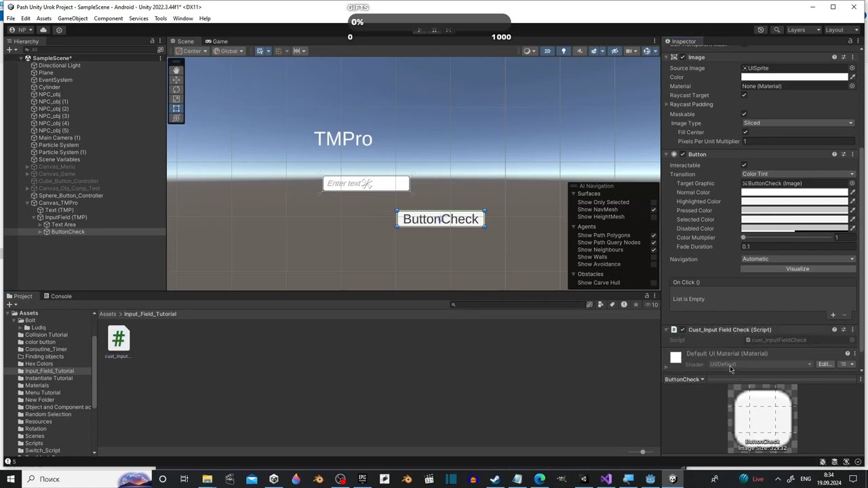
Task: Select the Scale tool
Action: 176,99
